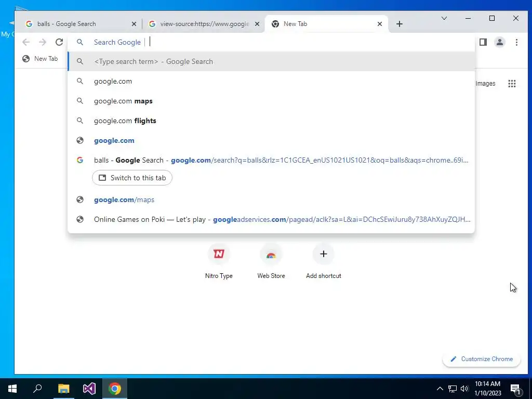
Task: Focus the Search Google address bar
Action: [x=271, y=42]
